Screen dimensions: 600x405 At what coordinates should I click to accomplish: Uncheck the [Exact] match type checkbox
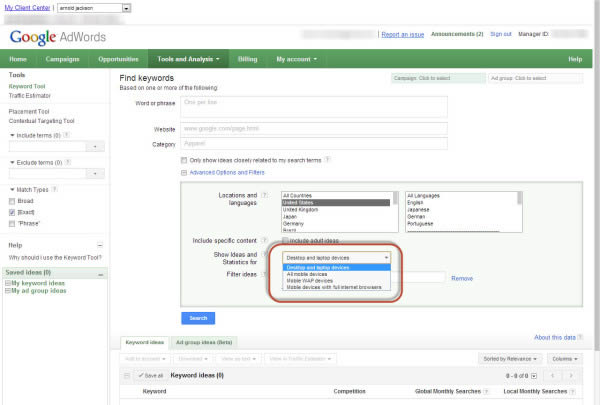point(12,212)
